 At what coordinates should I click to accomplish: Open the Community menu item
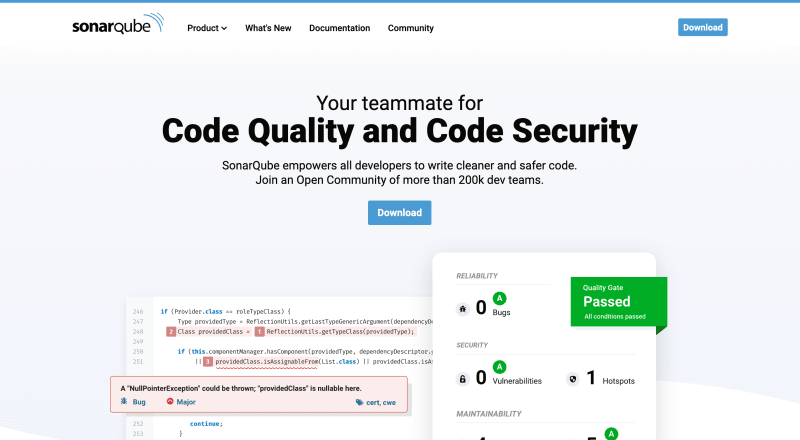tap(411, 28)
